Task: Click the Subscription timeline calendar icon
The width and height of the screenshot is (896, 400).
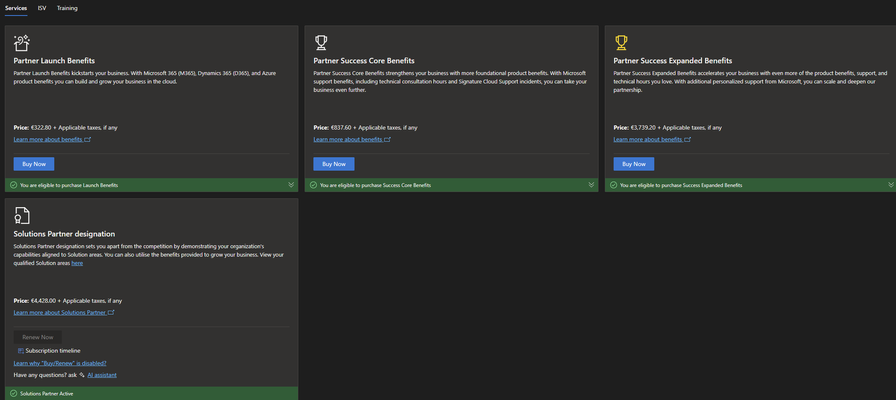Action: click(x=21, y=351)
